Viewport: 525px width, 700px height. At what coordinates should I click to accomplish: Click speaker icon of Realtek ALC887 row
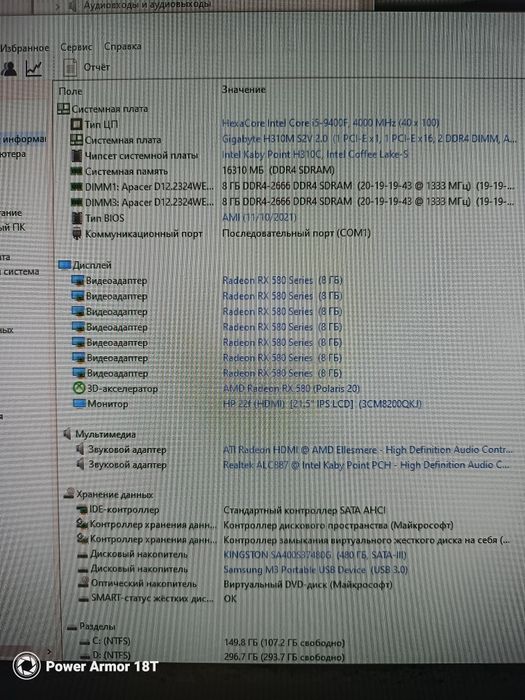tap(80, 464)
